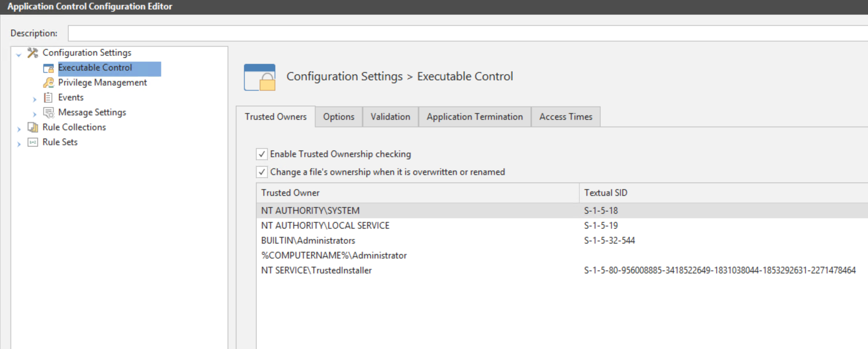Expand the Rule Collections node
868x349 pixels.
tap(19, 129)
